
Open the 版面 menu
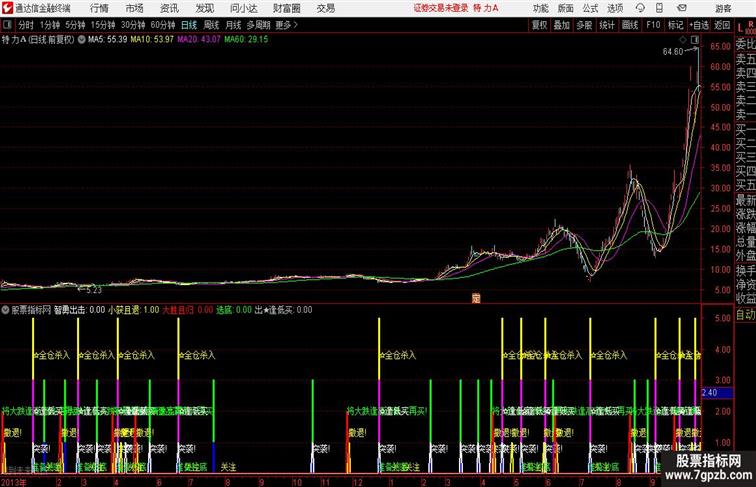click(566, 8)
